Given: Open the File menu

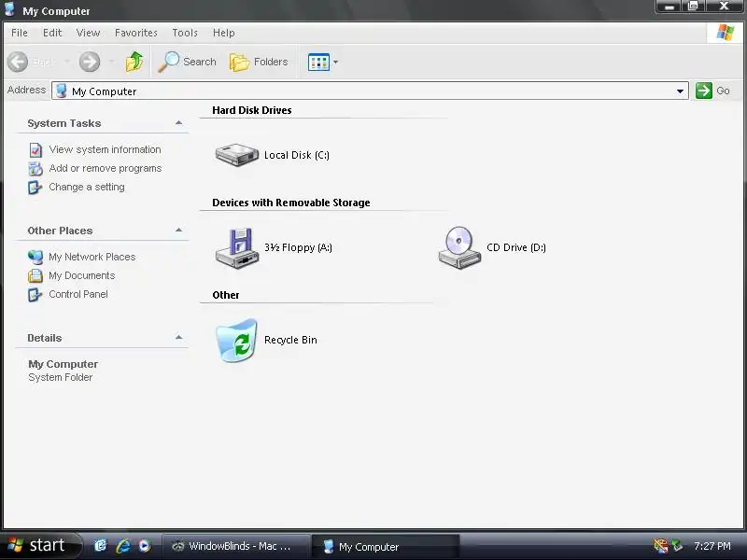Looking at the screenshot, I should (20, 33).
